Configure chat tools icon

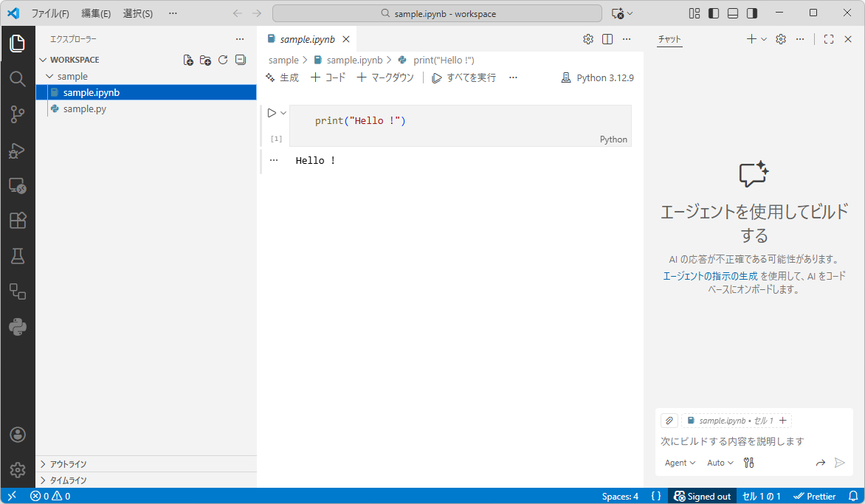748,463
